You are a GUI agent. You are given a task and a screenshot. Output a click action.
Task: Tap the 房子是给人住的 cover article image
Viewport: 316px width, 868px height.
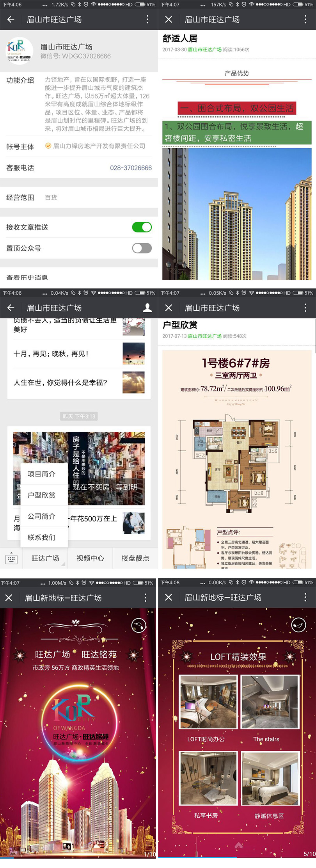[79, 468]
